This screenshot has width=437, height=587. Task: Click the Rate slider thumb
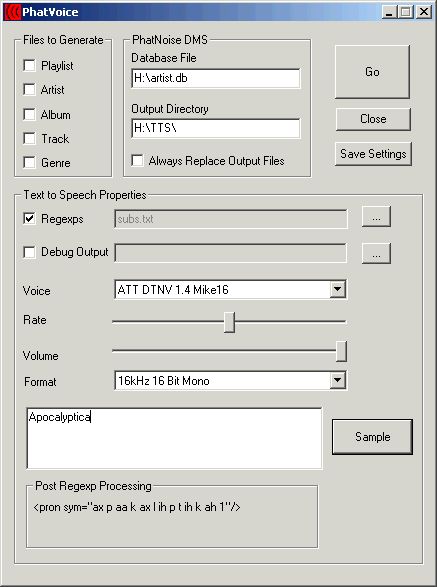pos(230,322)
